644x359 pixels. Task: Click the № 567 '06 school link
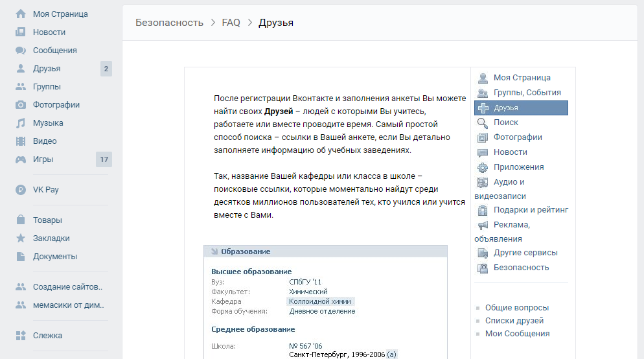pyautogui.click(x=306, y=346)
